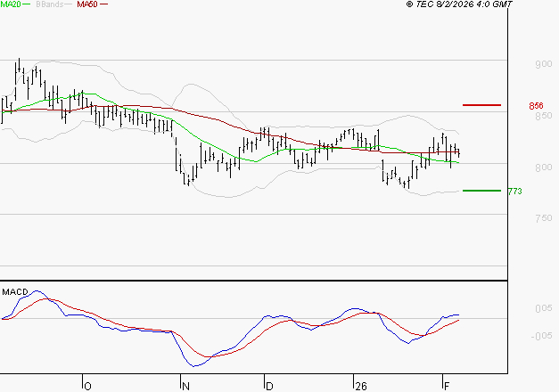559x392 pixels.
Task: Click the MACD panel label
Action: [15, 292]
